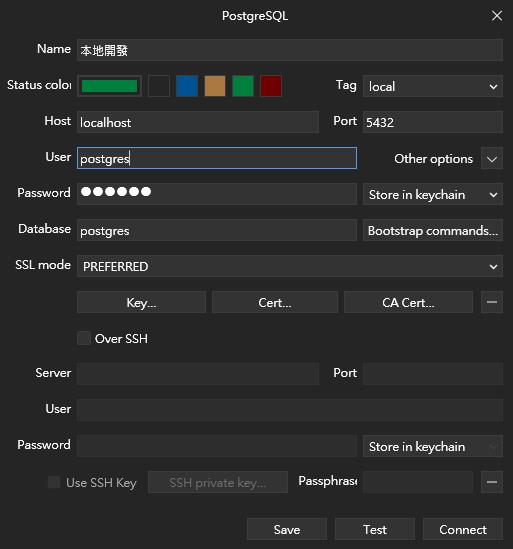Pick the dark red status color swatch

(x=271, y=86)
